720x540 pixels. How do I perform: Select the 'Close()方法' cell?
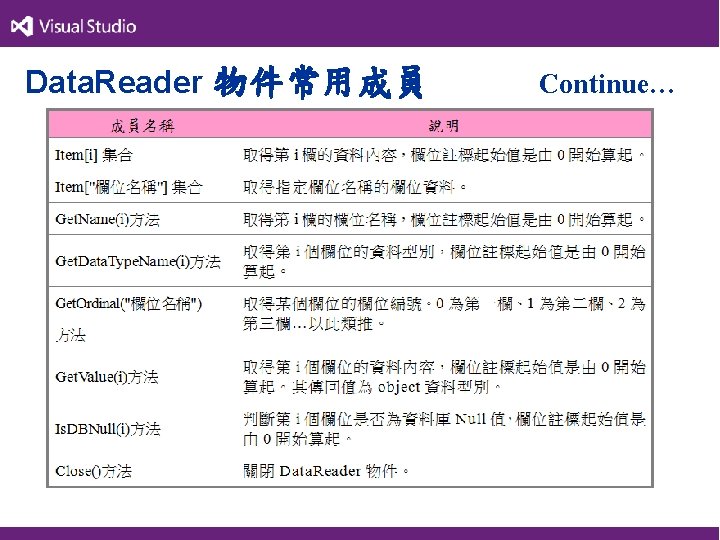point(93,471)
